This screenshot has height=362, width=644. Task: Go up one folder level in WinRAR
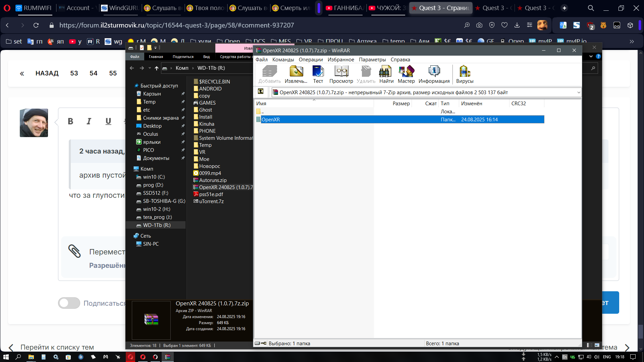coord(261,92)
